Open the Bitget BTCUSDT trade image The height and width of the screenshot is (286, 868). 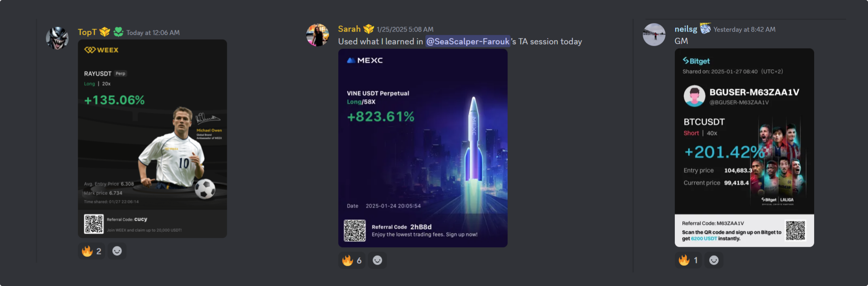pyautogui.click(x=744, y=147)
